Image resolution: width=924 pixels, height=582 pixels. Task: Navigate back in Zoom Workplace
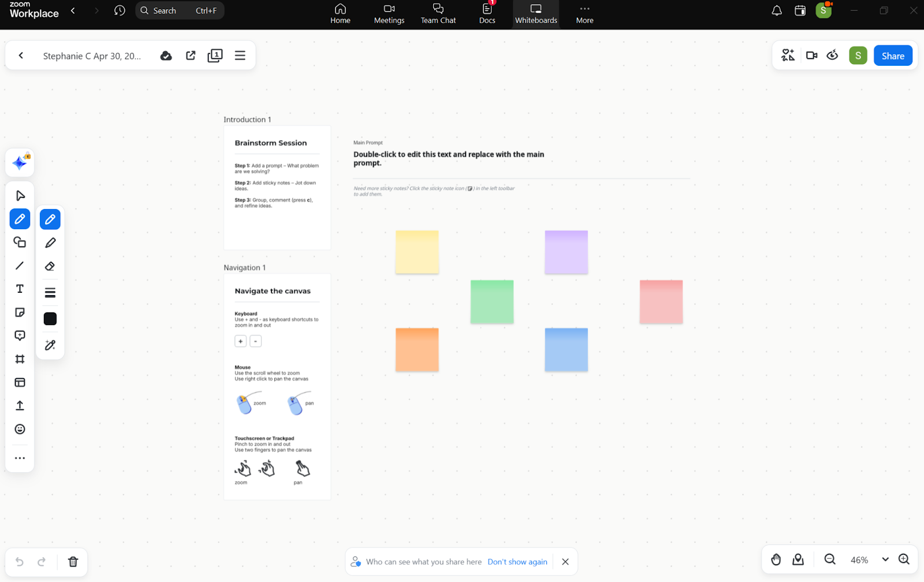point(73,10)
